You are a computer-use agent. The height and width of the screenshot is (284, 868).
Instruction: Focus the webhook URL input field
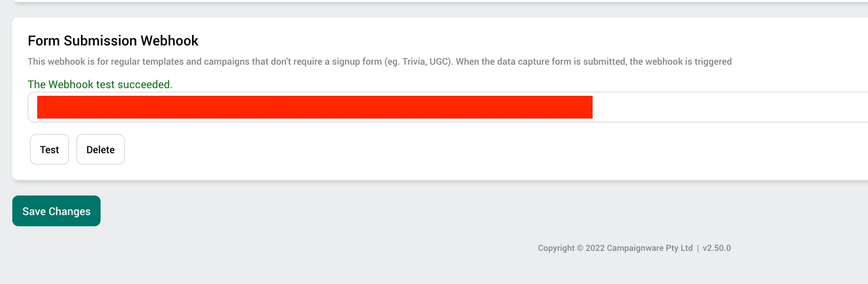pos(448,107)
